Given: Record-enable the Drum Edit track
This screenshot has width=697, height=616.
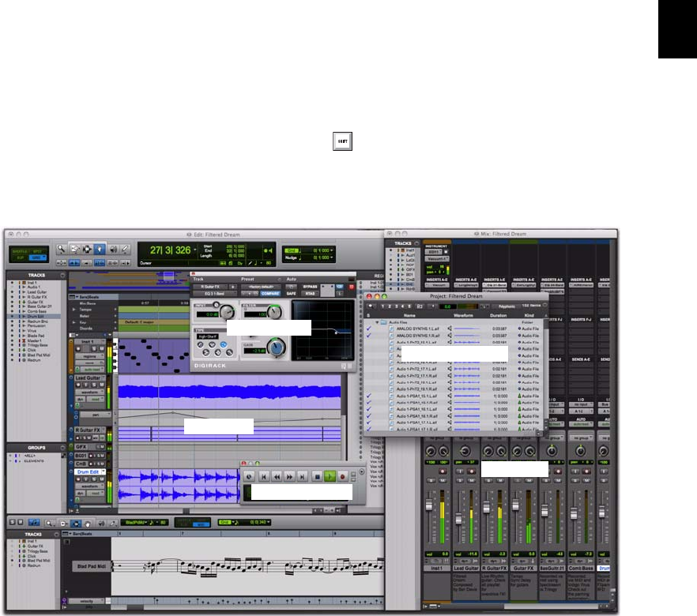Looking at the screenshot, I should [78, 479].
